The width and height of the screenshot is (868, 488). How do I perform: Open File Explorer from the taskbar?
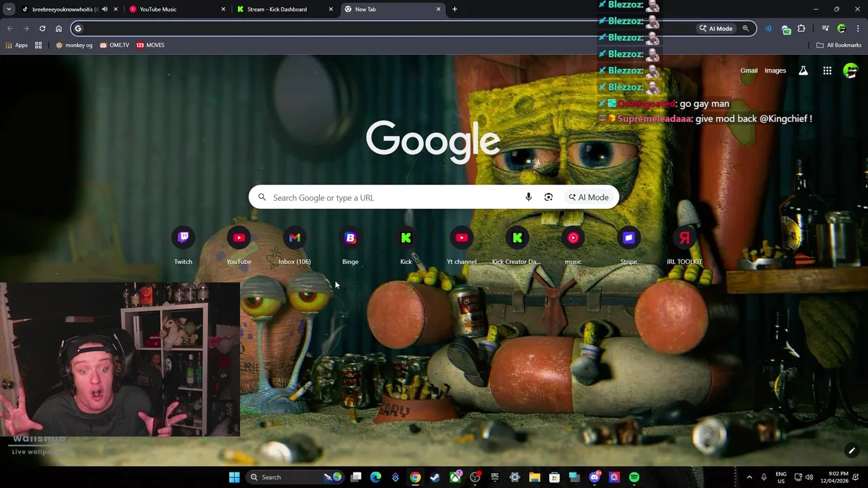click(534, 477)
